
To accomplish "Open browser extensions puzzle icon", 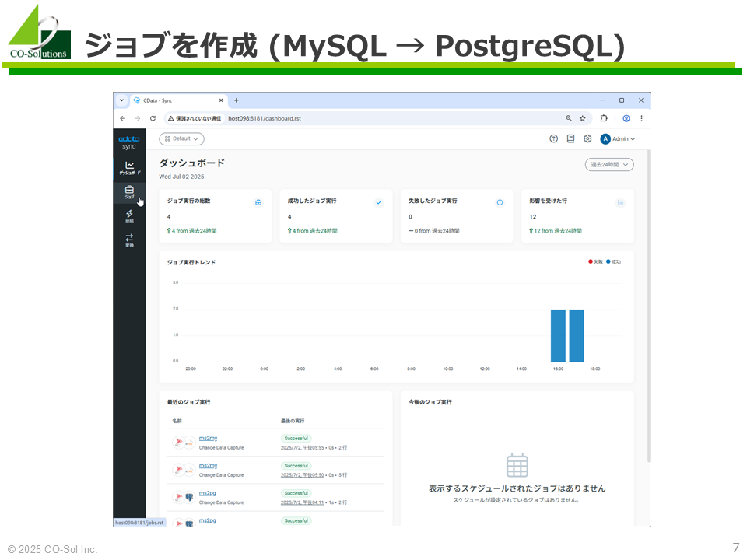I will (604, 118).
